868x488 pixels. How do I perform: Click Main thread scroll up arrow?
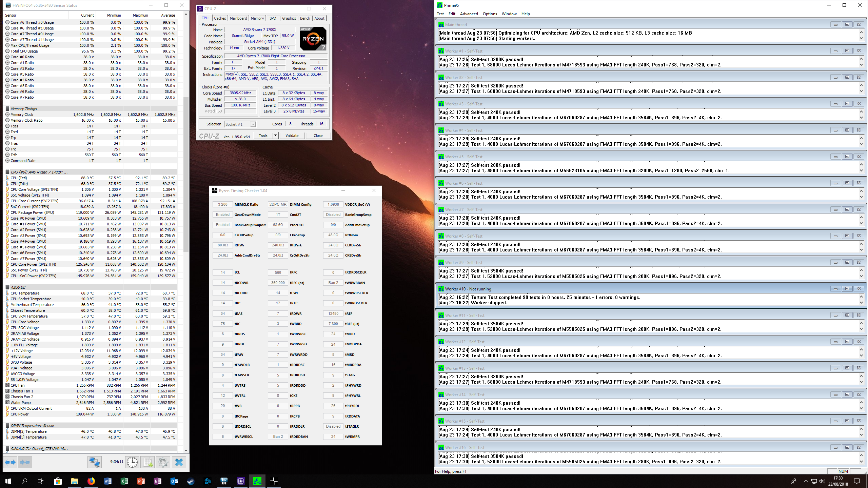click(861, 32)
